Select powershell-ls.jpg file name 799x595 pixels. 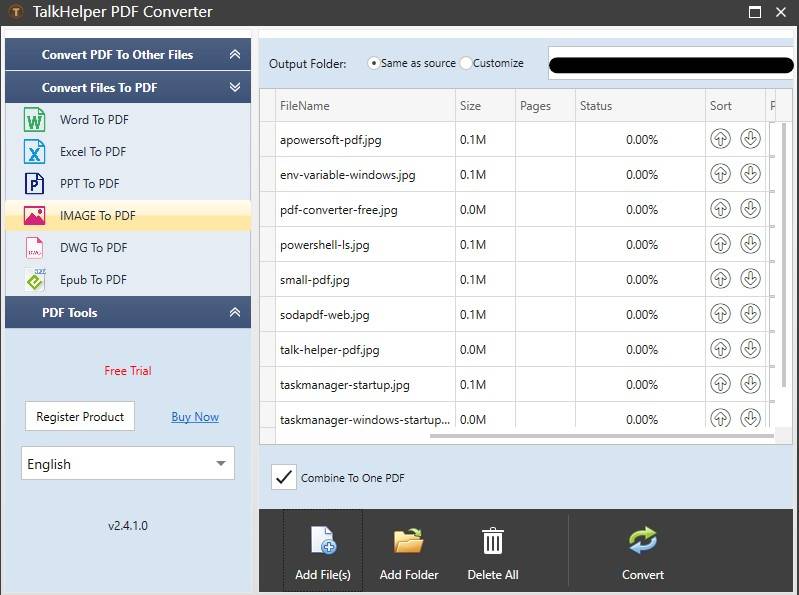point(325,245)
